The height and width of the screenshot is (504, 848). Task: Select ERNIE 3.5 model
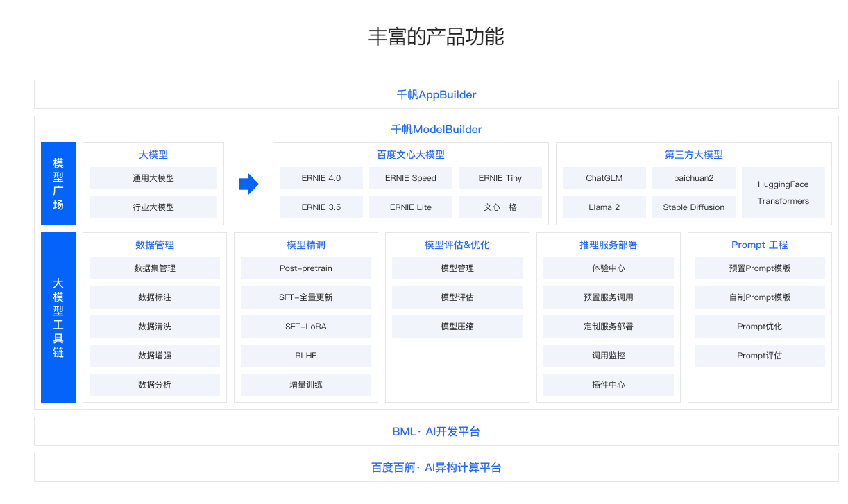pos(321,207)
